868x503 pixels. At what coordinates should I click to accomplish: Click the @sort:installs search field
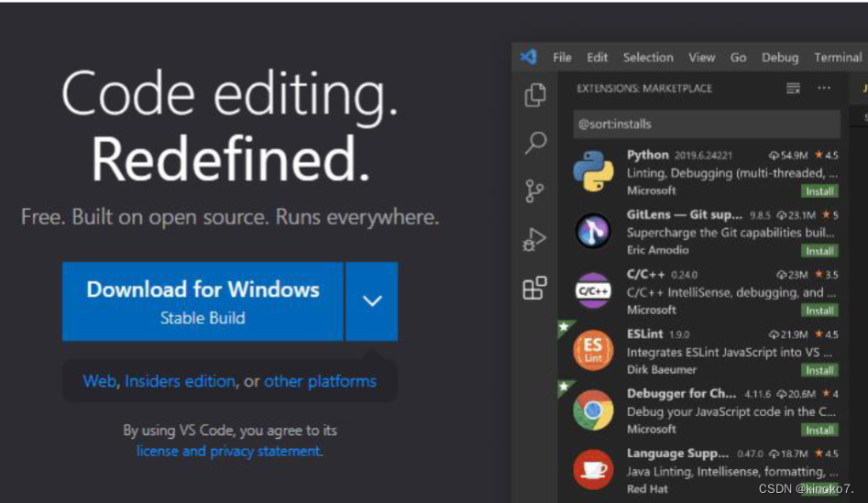pyautogui.click(x=707, y=124)
